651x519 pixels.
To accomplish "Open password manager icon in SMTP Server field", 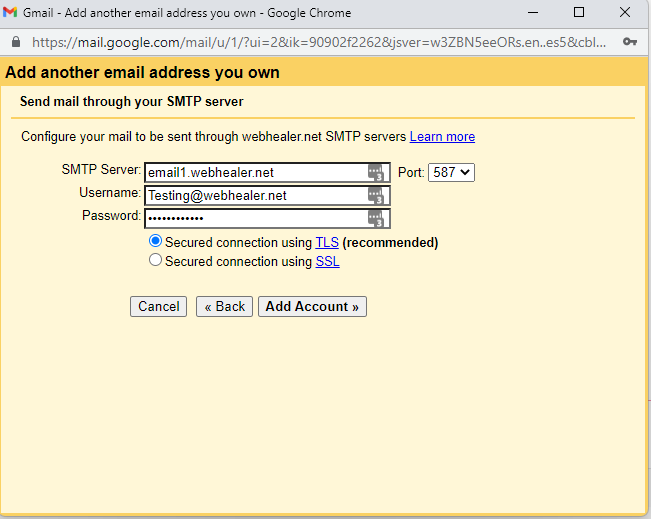I will coord(376,172).
